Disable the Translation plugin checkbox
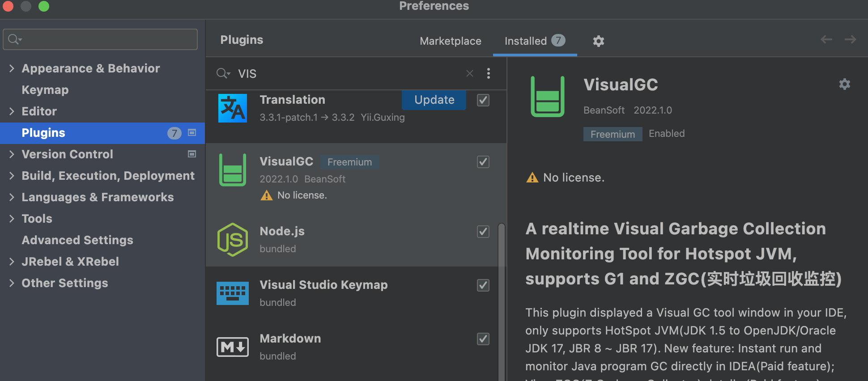The image size is (868, 381). (x=483, y=100)
